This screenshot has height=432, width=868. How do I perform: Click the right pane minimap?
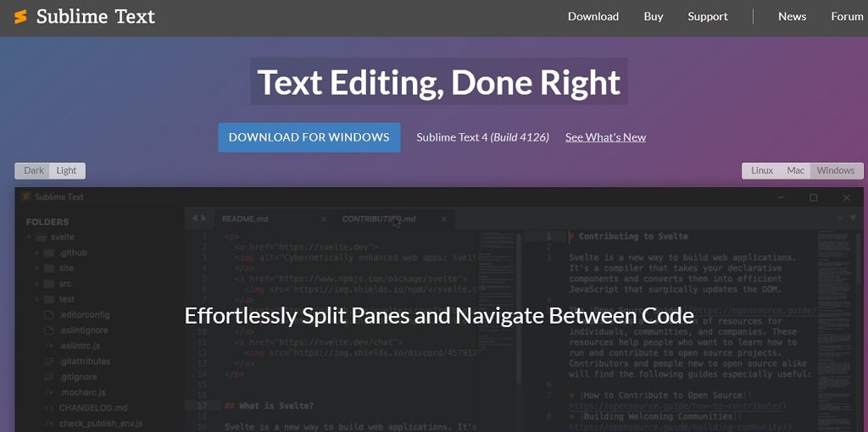pos(835,330)
